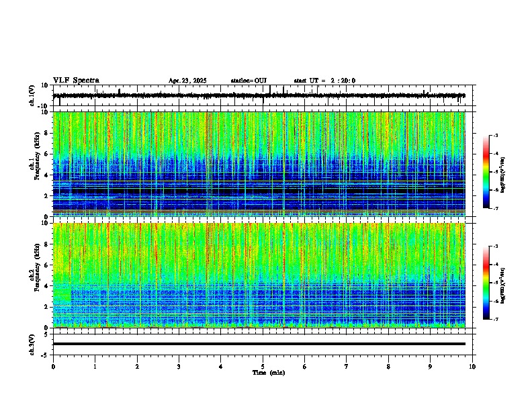Click time axis tick label "3"
Image resolution: width=532 pixels, height=411 pixels.
(x=179, y=367)
